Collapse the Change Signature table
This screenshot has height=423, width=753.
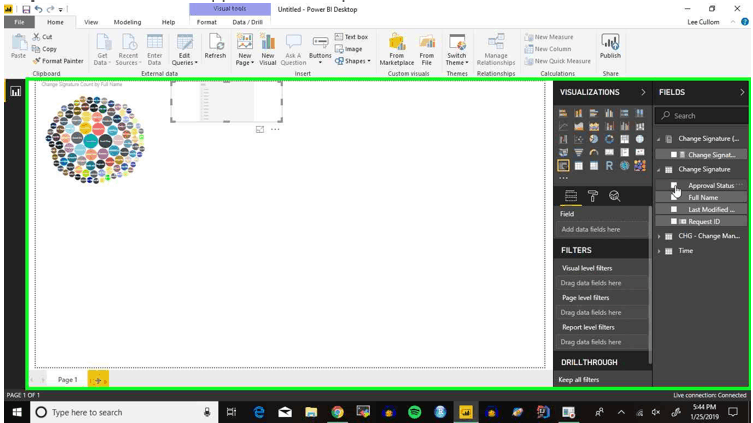pyautogui.click(x=659, y=169)
